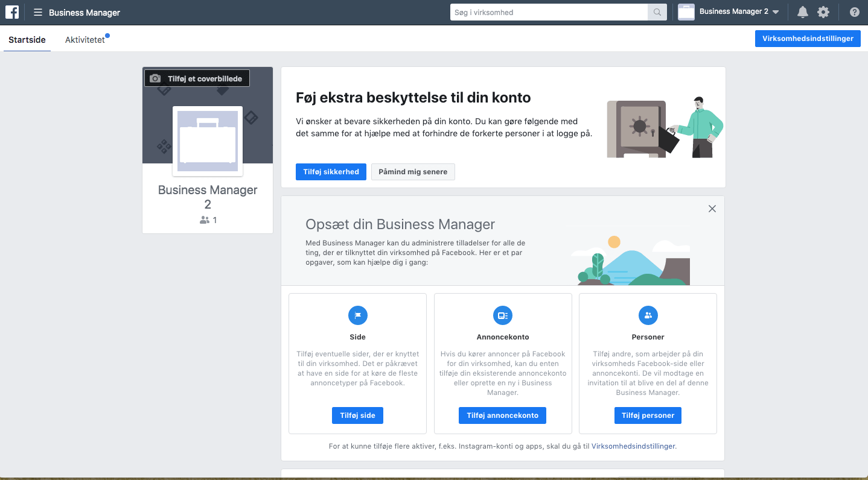This screenshot has width=868, height=480.
Task: Click the Business Manager 2 name on profile card
Action: 208,197
